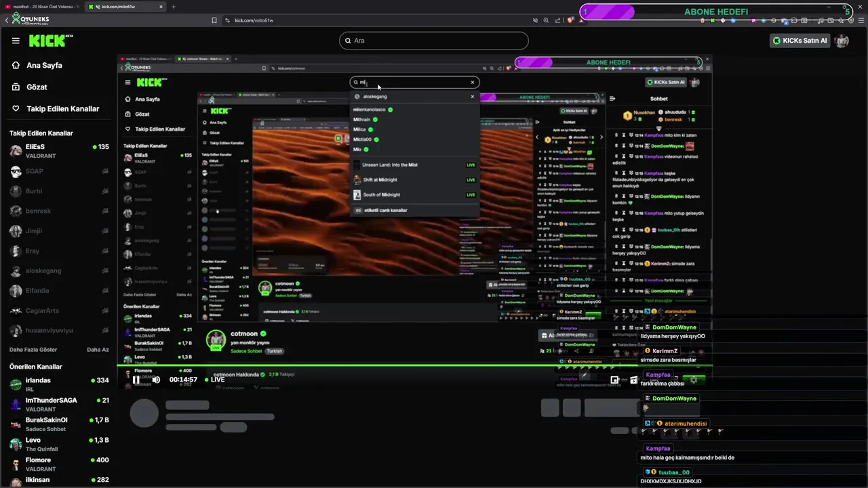
Task: Click the KICKs Satın Al button
Action: (800, 41)
